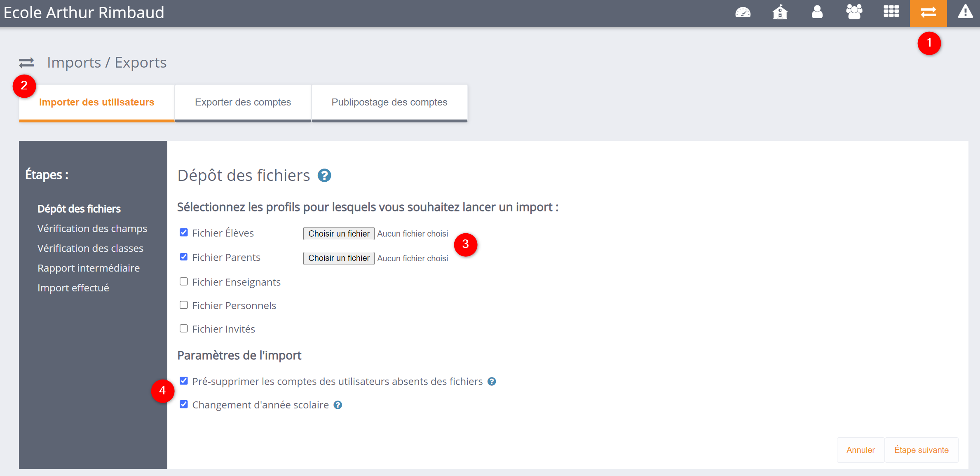Open the applications grid icon
Screen dimensions: 980x476
(x=891, y=12)
